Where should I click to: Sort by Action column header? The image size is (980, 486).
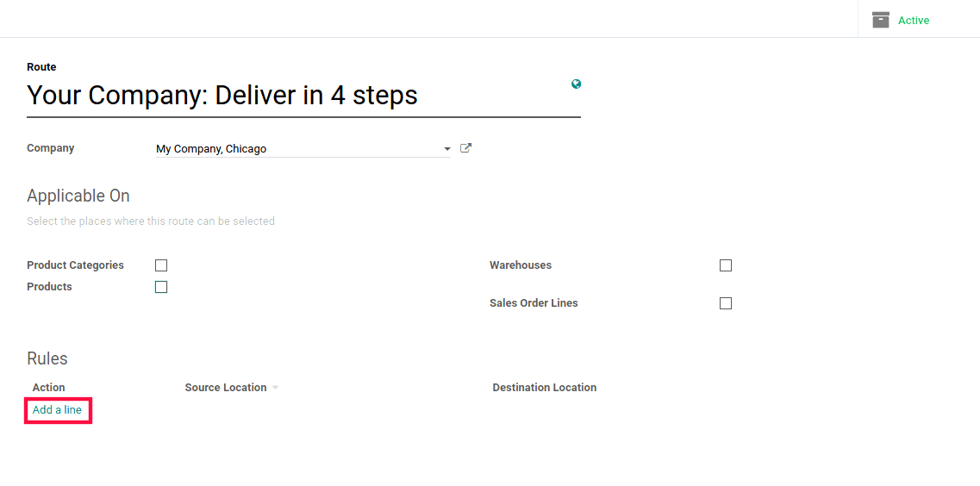click(x=49, y=387)
